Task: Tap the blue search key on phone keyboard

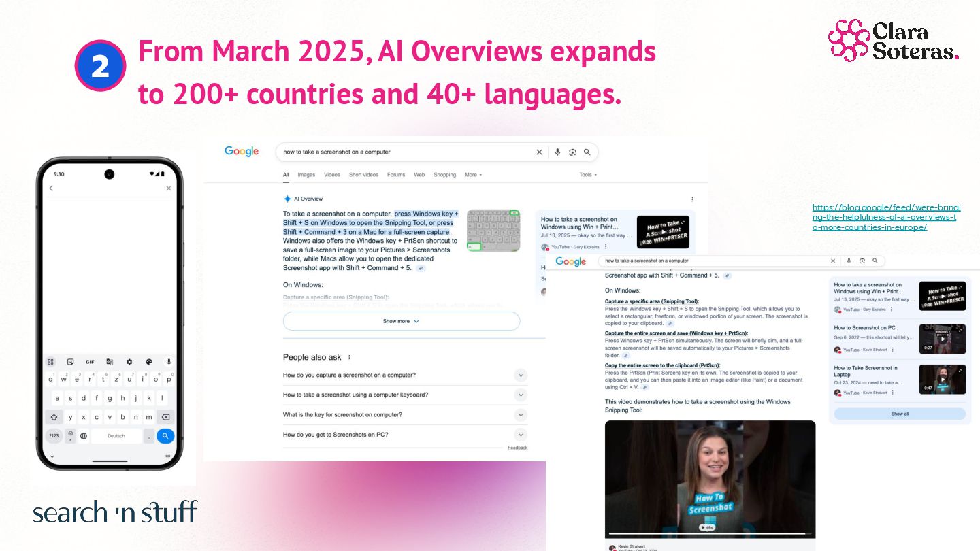Action: tap(165, 436)
